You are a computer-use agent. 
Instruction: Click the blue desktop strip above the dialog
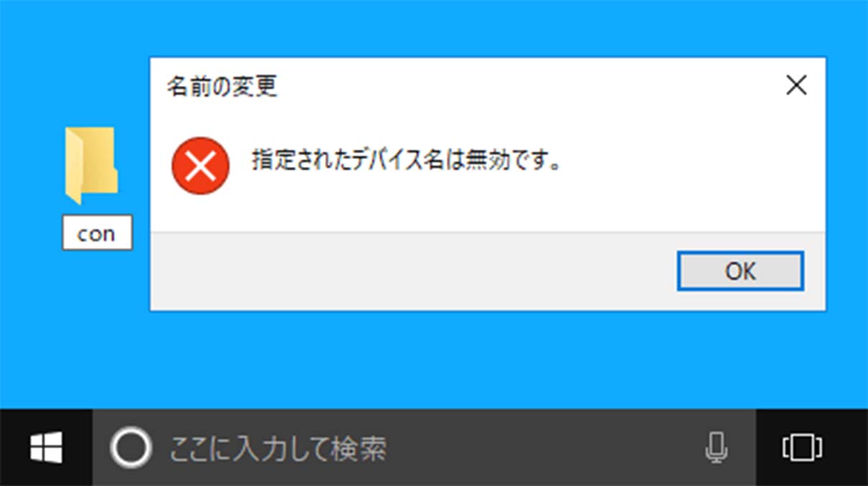[488, 29]
